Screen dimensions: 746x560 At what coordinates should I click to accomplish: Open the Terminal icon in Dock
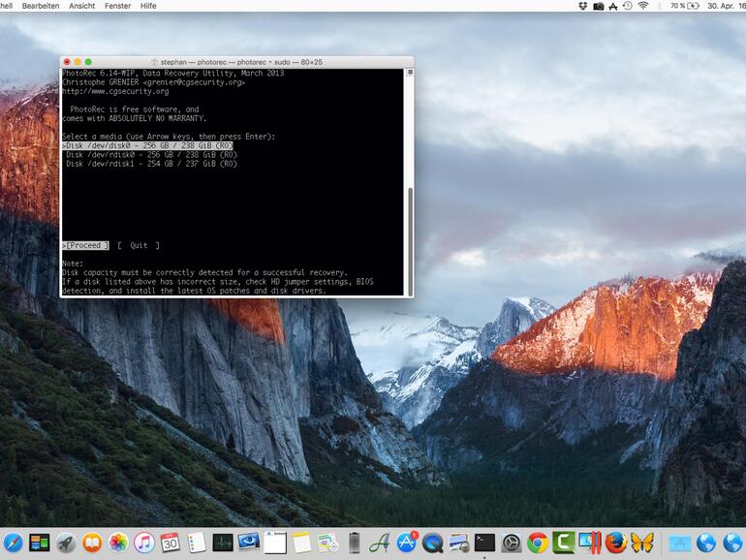coord(484,543)
